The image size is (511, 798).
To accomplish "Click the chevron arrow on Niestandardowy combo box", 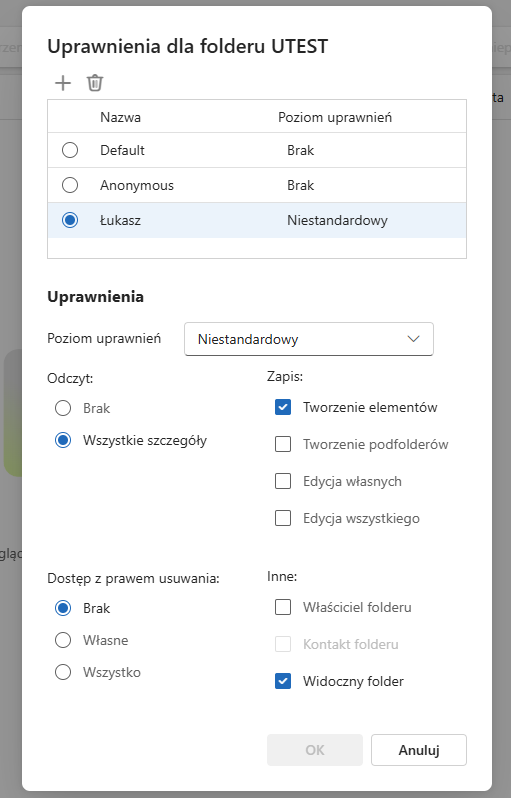I will click(x=413, y=339).
